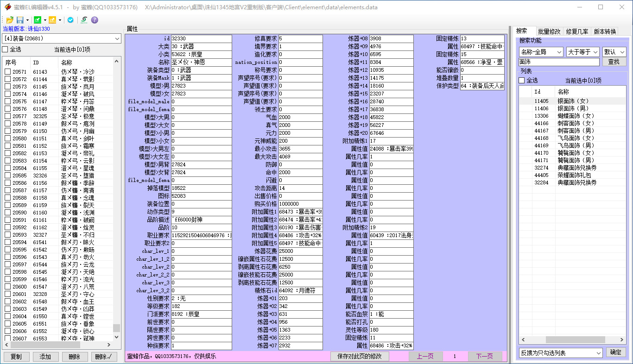Screen dimensions: 633x364
Task: Click the save (floppy disk) icon
Action: click(20, 20)
